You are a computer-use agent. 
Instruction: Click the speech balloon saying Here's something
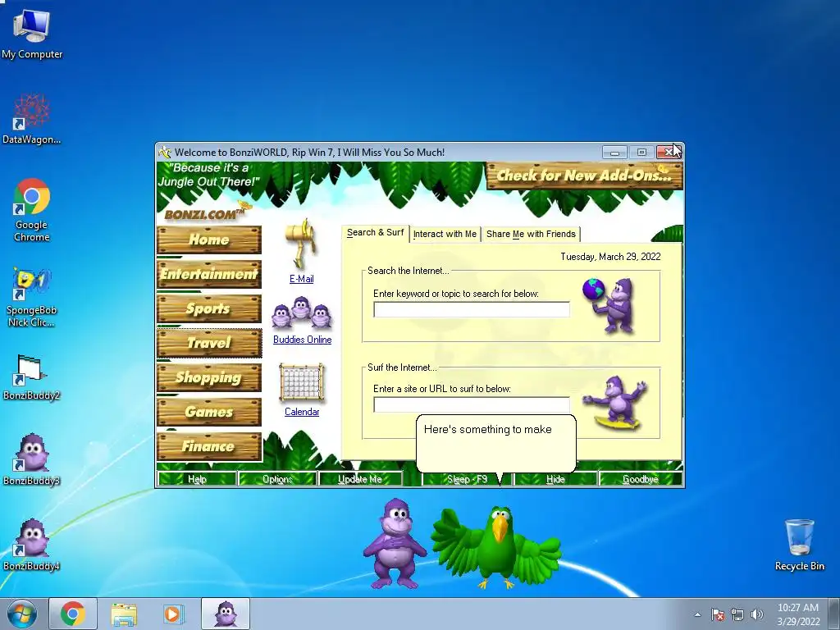point(496,445)
